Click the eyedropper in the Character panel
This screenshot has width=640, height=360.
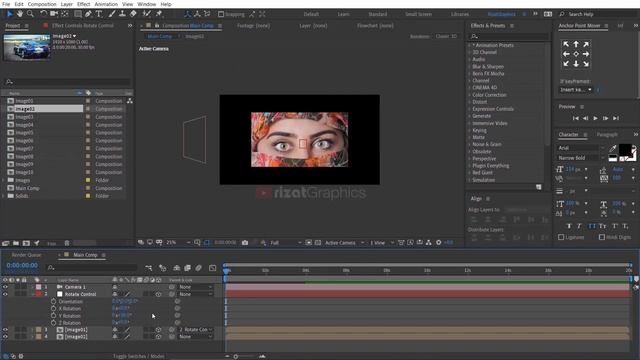point(613,148)
